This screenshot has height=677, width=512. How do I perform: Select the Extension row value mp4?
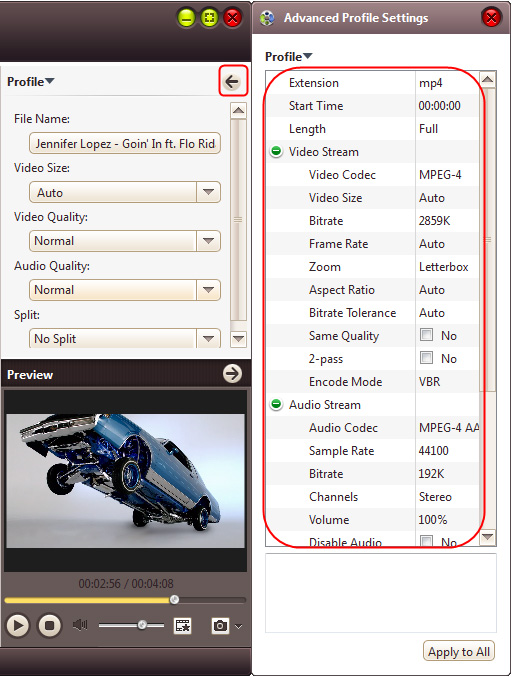430,83
